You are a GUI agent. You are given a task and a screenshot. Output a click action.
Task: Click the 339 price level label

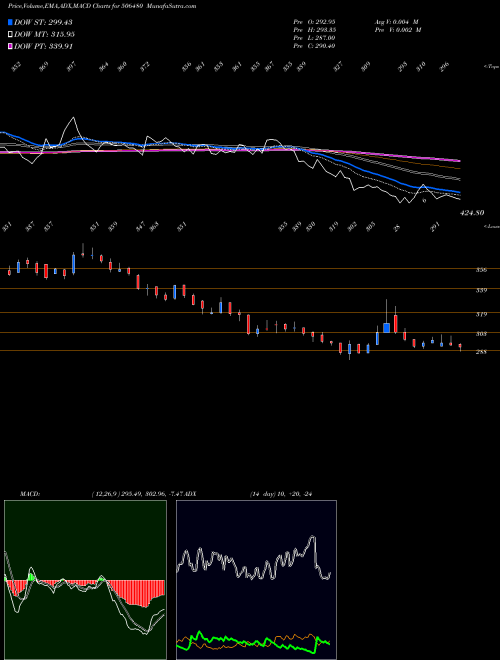[481, 290]
